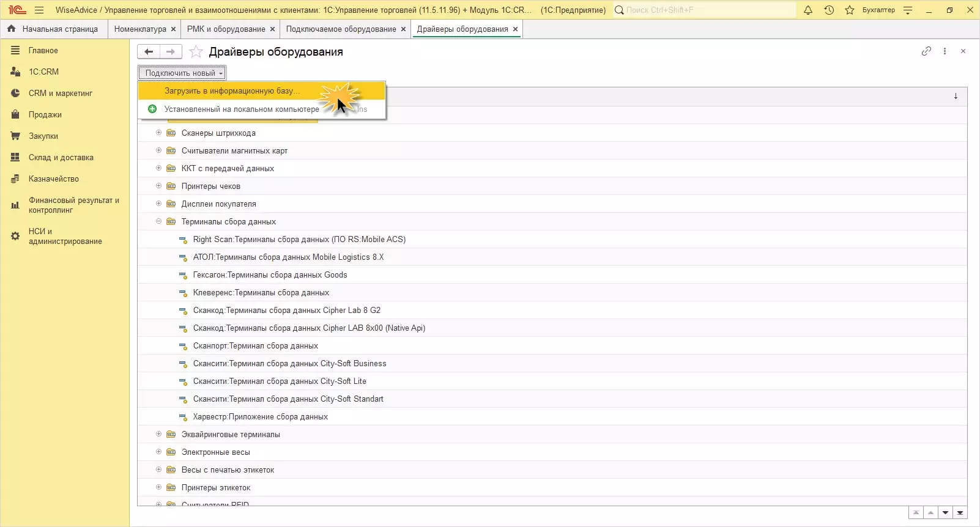Jump to list end with last-row button

click(960, 512)
